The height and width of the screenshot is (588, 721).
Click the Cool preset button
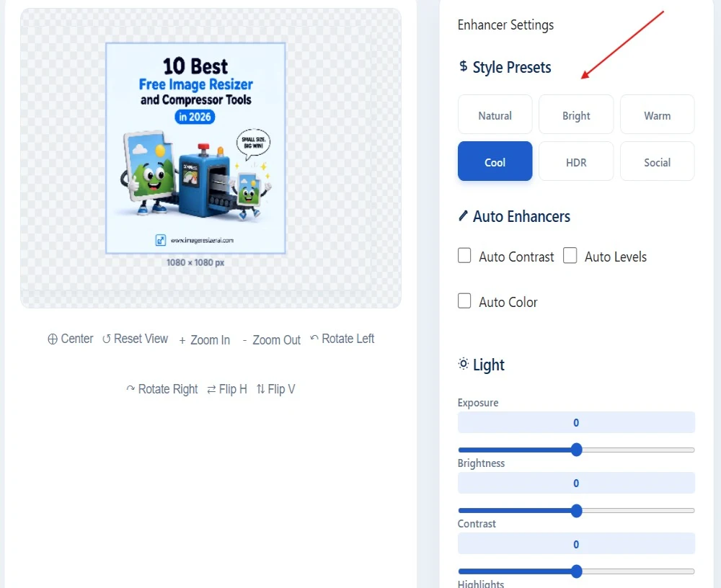point(495,161)
